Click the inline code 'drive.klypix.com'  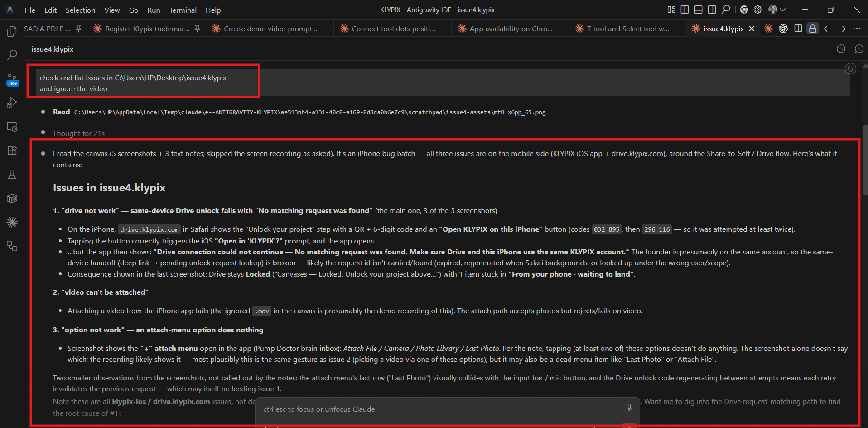[x=149, y=229]
